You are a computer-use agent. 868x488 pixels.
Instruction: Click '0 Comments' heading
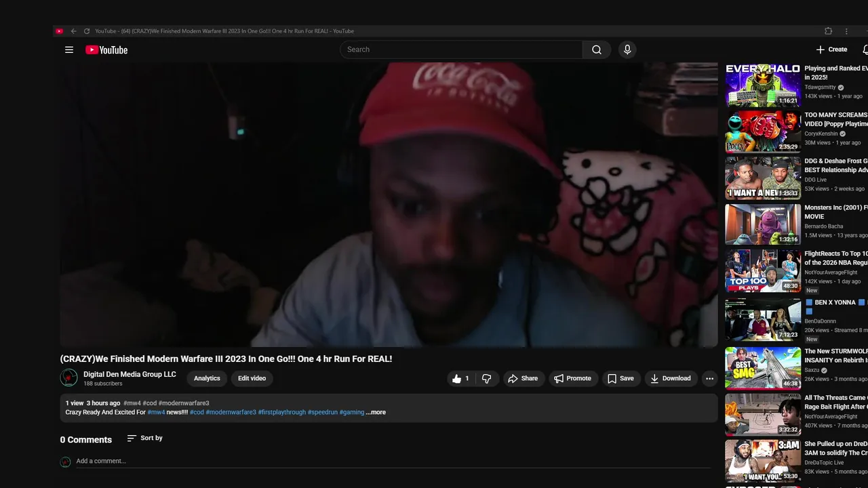(86, 440)
